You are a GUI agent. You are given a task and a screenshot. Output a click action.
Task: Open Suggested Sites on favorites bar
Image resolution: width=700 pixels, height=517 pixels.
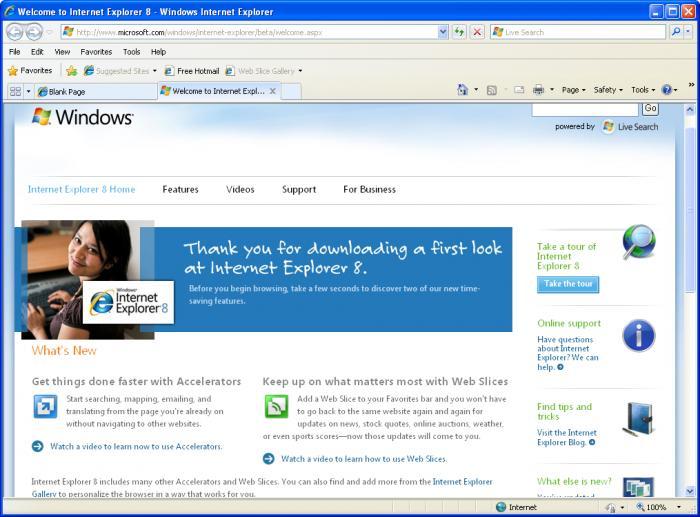[x=117, y=71]
